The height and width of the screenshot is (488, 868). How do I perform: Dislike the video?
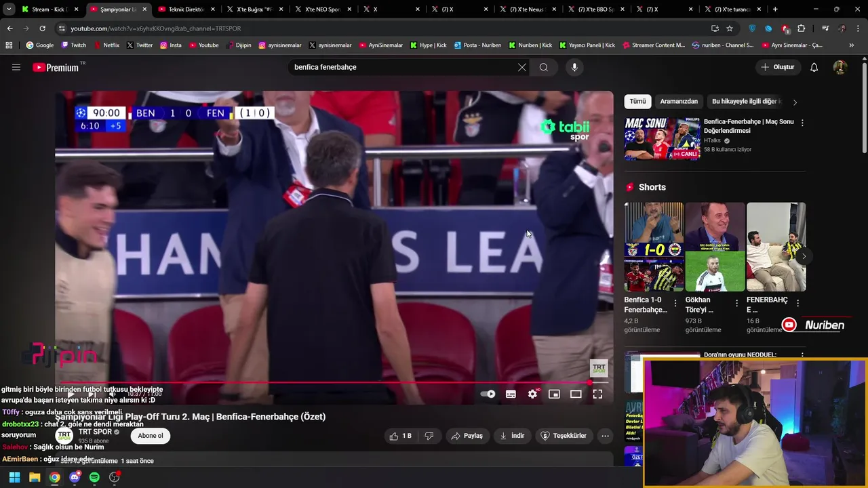(x=429, y=436)
